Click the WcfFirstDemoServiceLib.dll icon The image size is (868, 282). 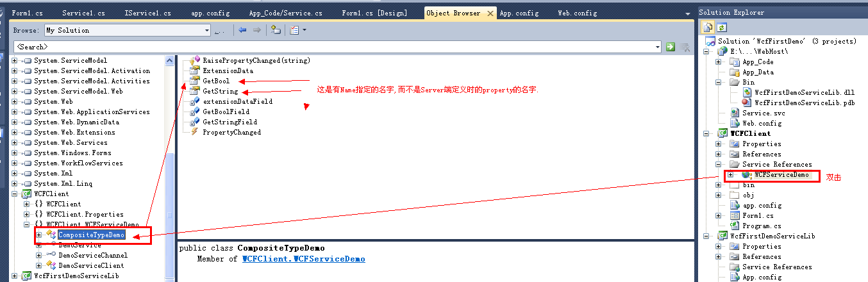pyautogui.click(x=747, y=92)
